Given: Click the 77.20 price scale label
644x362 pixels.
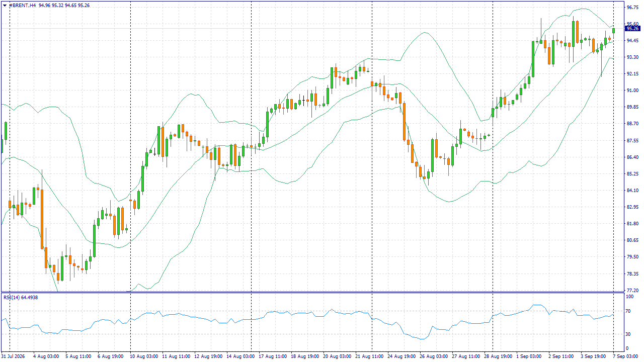Looking at the screenshot, I should (x=632, y=291).
